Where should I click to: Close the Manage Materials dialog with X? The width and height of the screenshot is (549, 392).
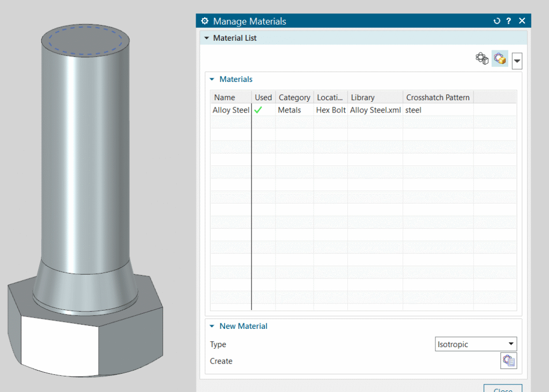(522, 21)
